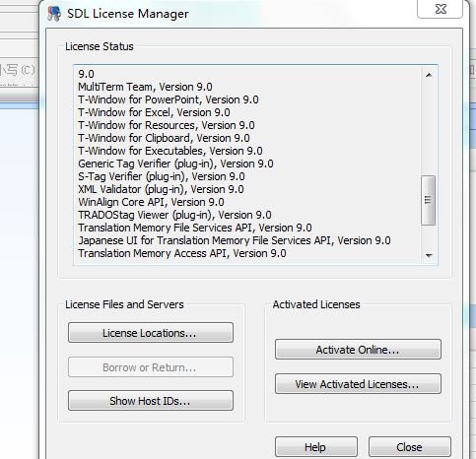Select T-Window for PowerPoint entry
476x459 pixels.
pos(169,99)
